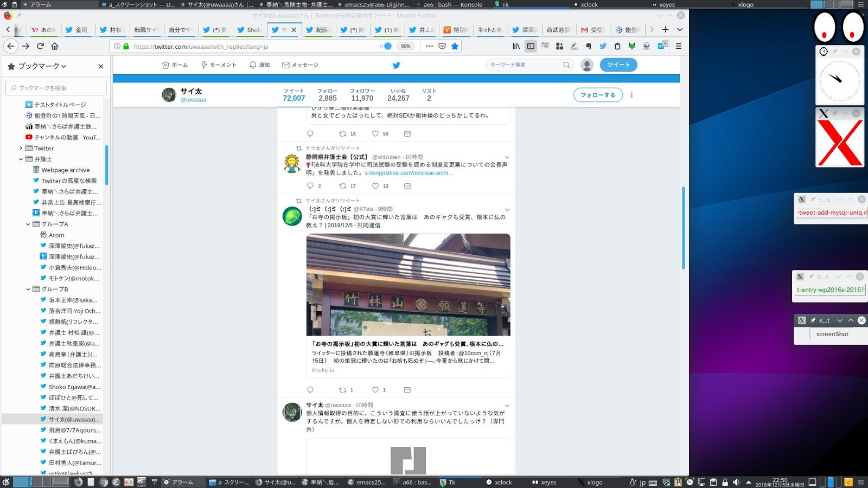Expand options chevron on サイ太 10時間 tweet
868x488 pixels.
click(507, 406)
